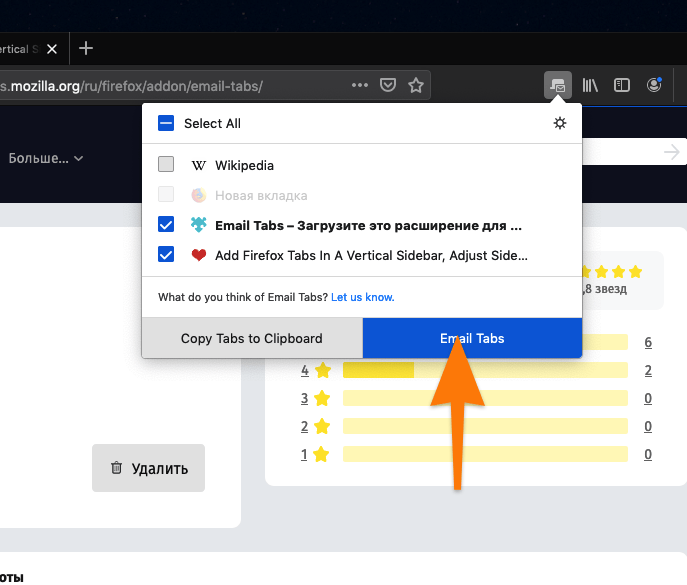The width and height of the screenshot is (687, 585).
Task: Open the Email Tabs extension toolbar icon
Action: pos(558,85)
